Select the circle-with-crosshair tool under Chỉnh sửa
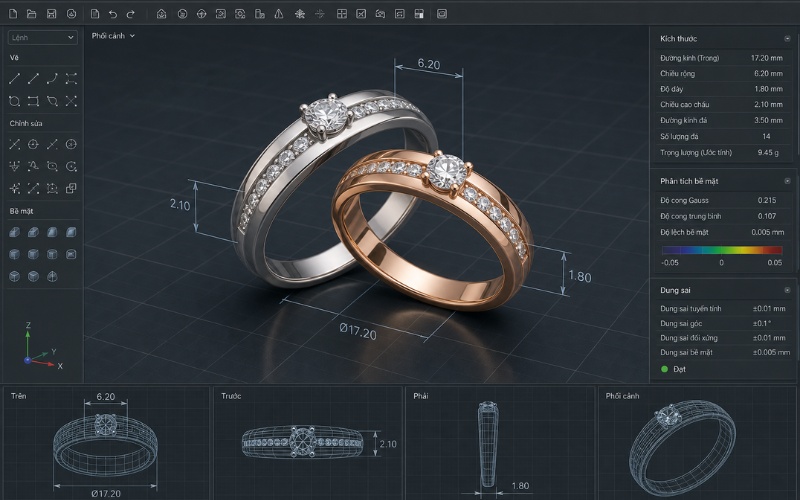Viewport: 800px width, 500px height. (x=33, y=144)
